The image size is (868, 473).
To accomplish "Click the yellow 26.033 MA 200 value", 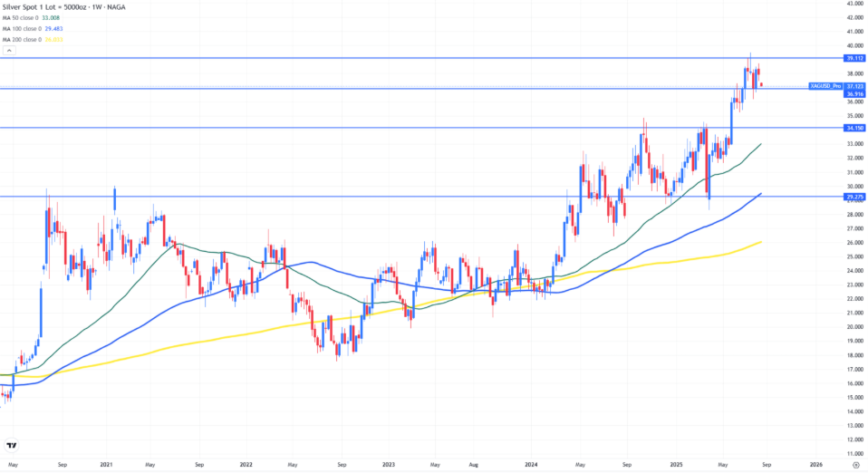I will tap(53, 40).
